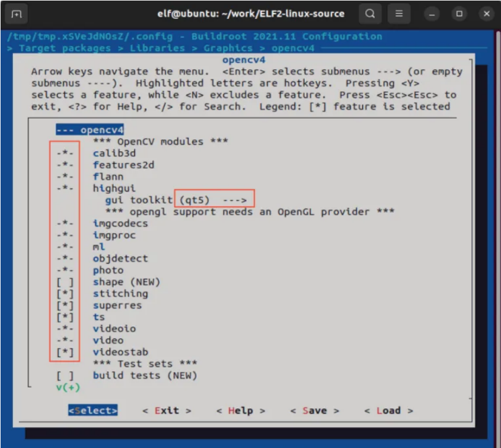Click the Buildroot 2021.11 Configuration header
The height and width of the screenshot is (448, 501).
click(x=286, y=36)
